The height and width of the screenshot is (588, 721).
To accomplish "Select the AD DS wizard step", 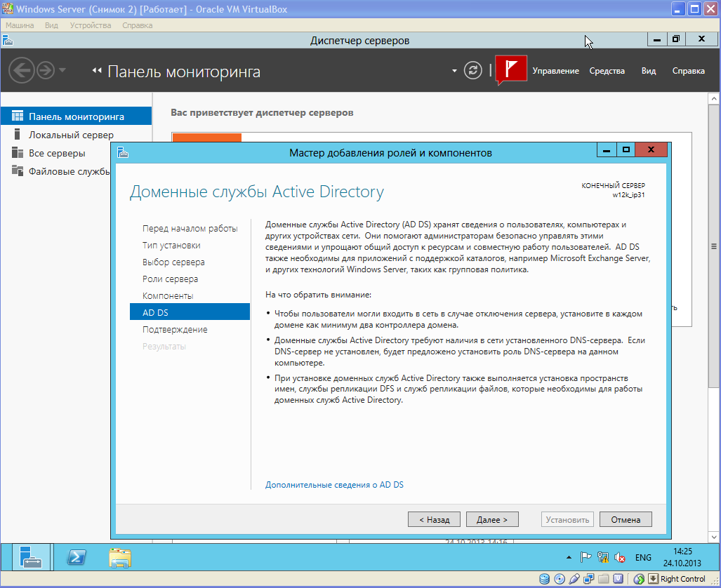I will [190, 312].
